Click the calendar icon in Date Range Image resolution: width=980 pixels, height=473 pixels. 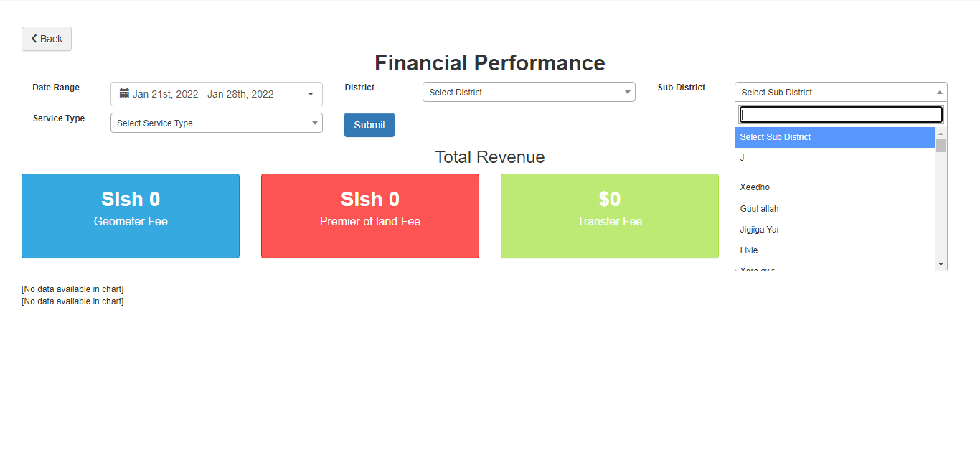click(124, 93)
